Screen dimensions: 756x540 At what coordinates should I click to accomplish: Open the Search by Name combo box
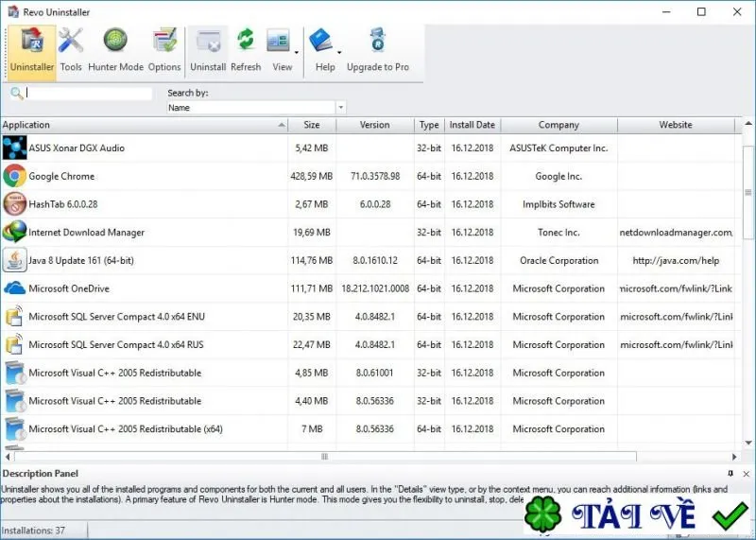pos(256,107)
